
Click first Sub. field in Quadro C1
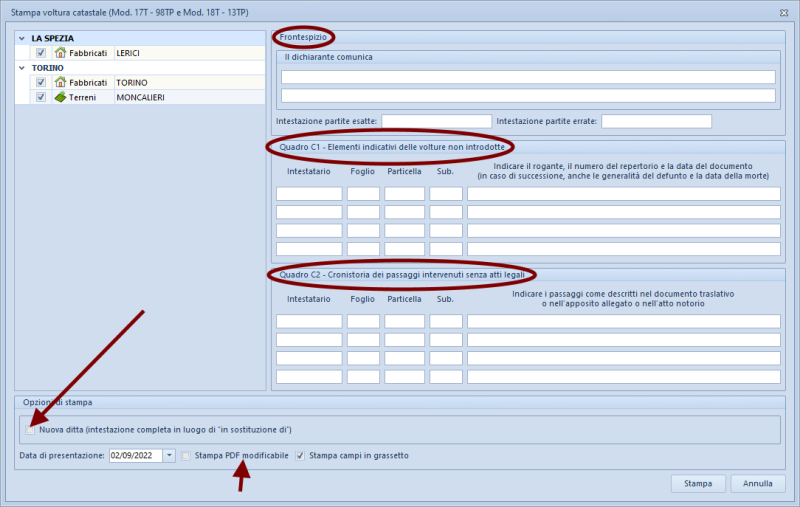click(x=446, y=194)
